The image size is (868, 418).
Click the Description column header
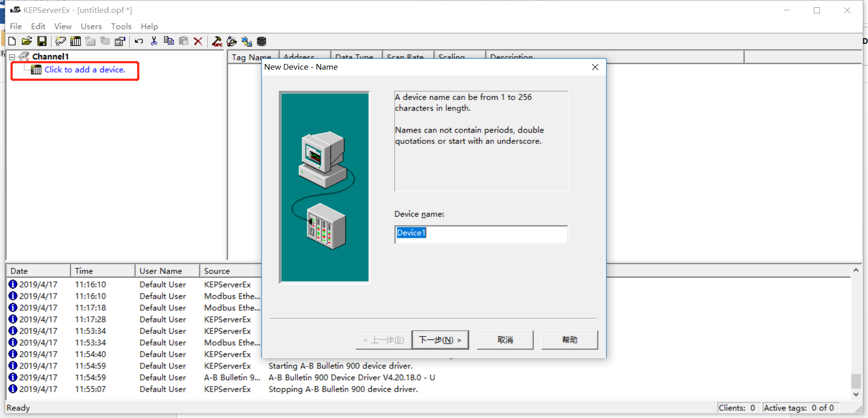point(615,57)
